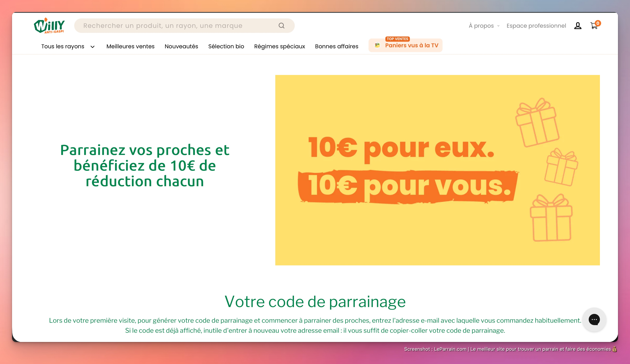
Task: Click the basket emoji beside Paniers vus
Action: [377, 45]
